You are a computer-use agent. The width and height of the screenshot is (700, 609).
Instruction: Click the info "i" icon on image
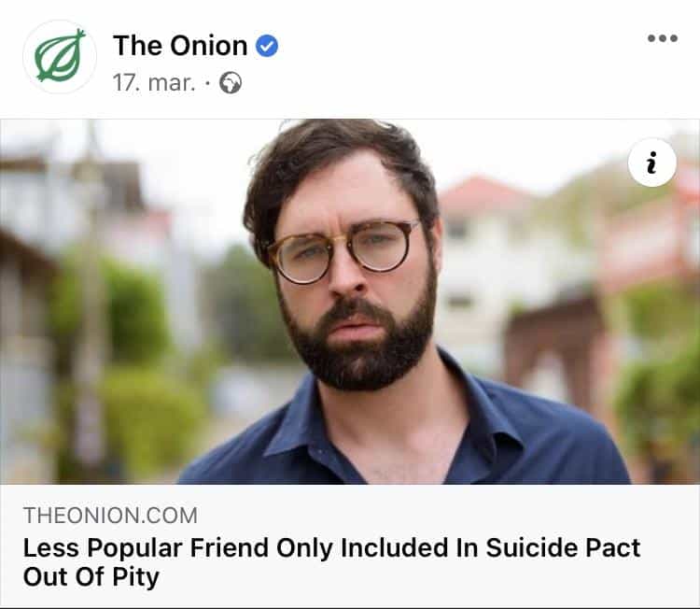click(x=652, y=164)
